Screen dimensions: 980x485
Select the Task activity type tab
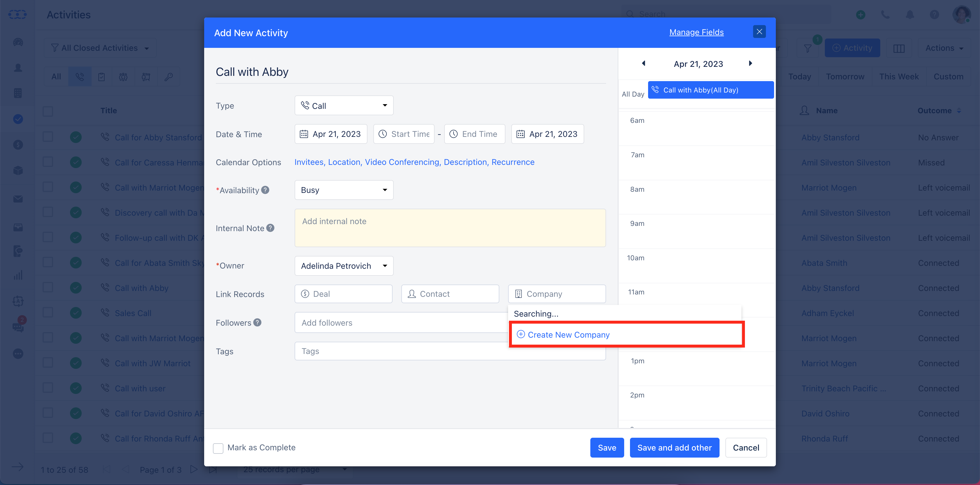101,76
